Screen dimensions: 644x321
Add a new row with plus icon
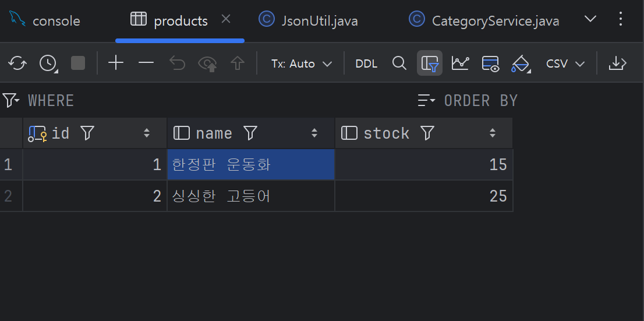[116, 63]
